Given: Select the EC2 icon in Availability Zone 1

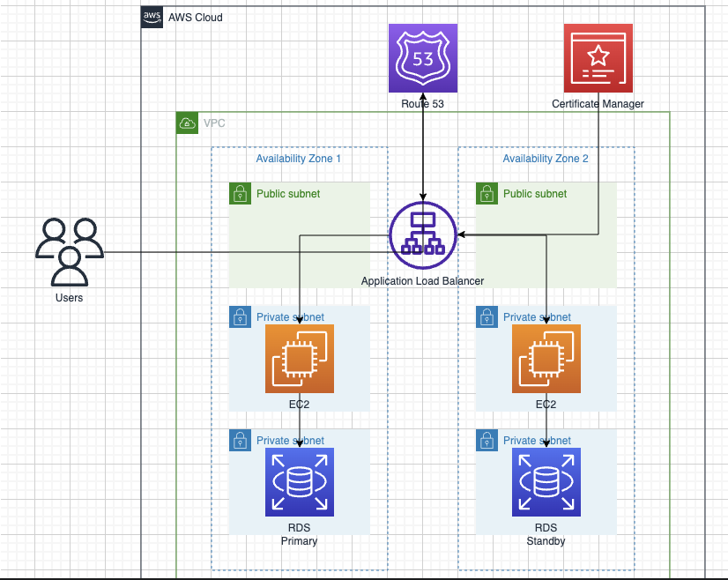Looking at the screenshot, I should point(300,359).
